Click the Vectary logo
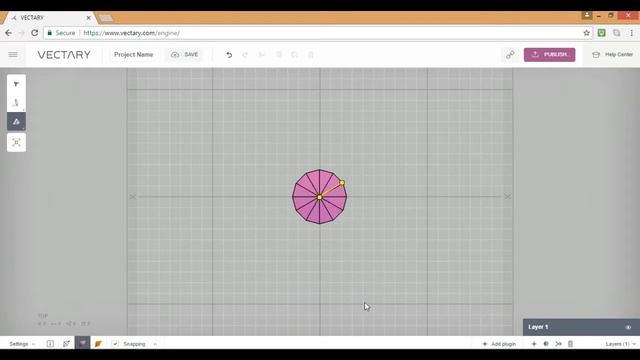Viewport: 640px width, 360px height. pos(64,55)
